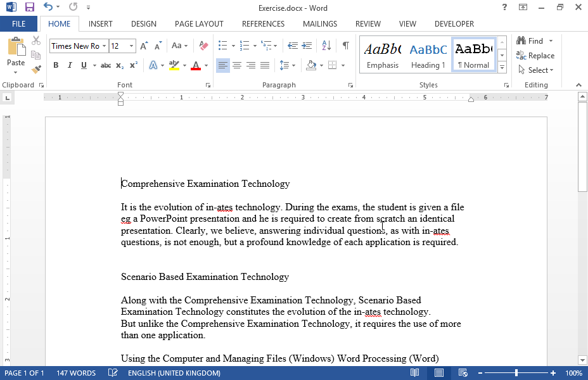Image resolution: width=588 pixels, height=380 pixels.
Task: Open the FILE tab
Action: click(18, 24)
